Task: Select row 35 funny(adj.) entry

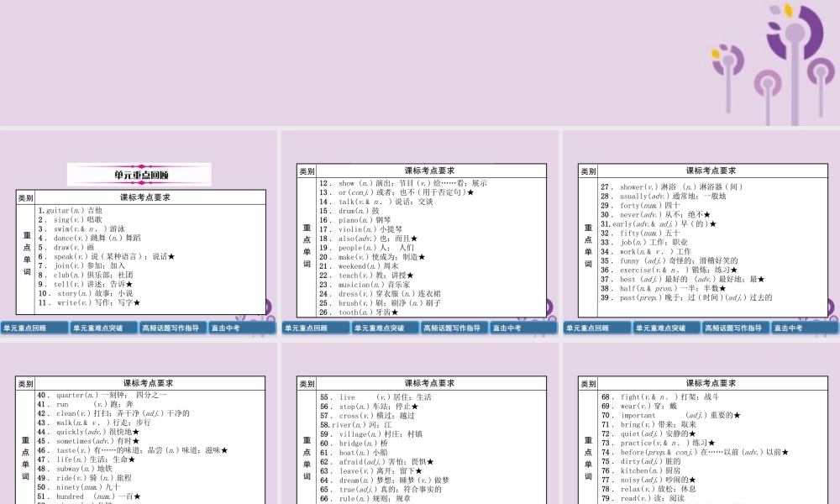Action: tap(669, 261)
